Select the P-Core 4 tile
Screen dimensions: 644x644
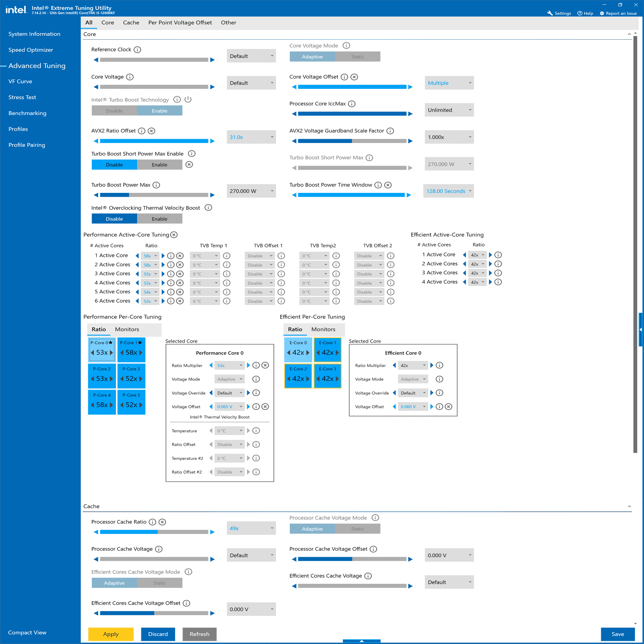tap(102, 402)
